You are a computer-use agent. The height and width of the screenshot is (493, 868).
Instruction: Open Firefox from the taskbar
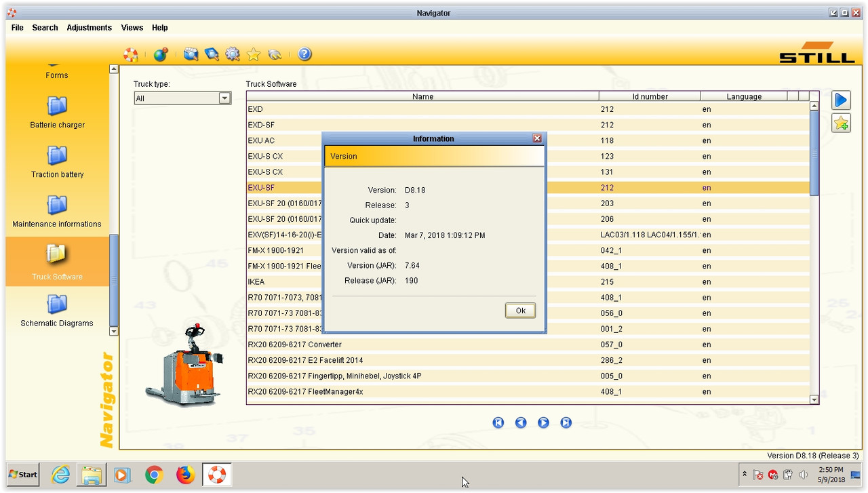pos(185,475)
